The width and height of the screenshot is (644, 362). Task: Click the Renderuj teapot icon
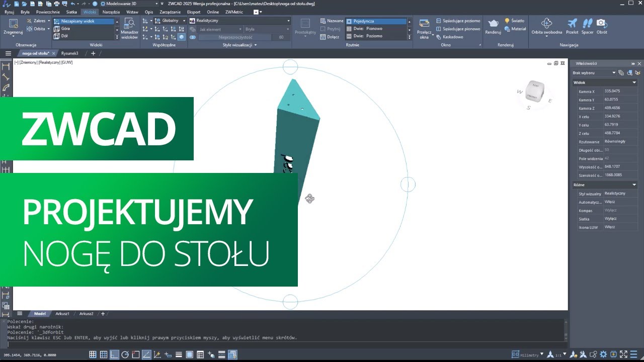[493, 23]
